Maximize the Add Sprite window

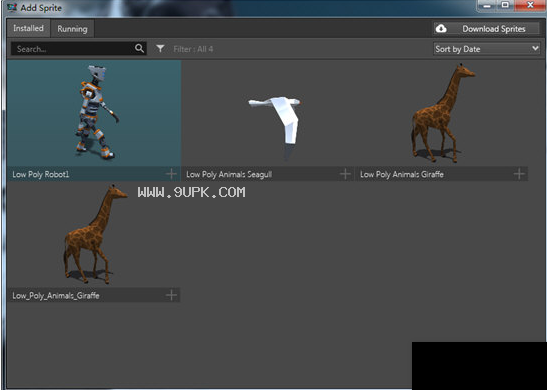pos(505,5)
